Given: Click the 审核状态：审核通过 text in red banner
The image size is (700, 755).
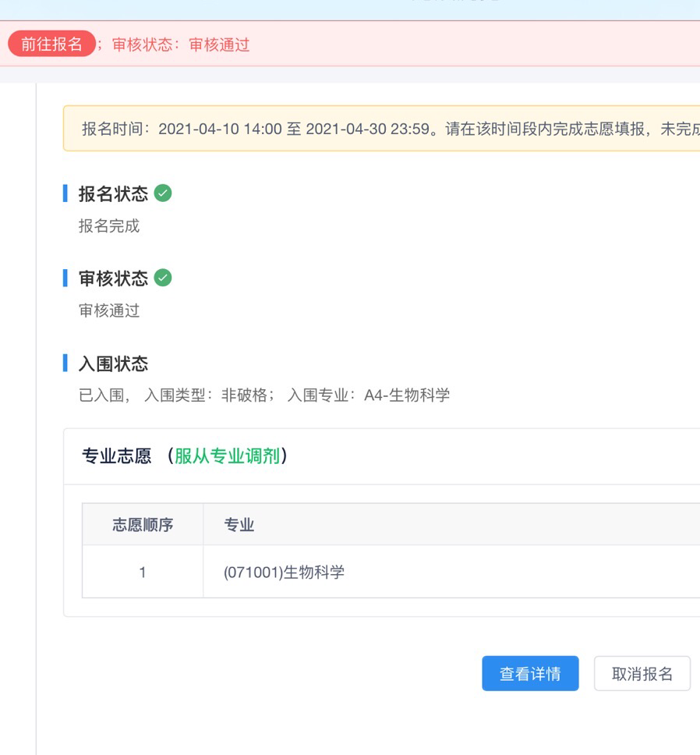Looking at the screenshot, I should click(x=181, y=44).
